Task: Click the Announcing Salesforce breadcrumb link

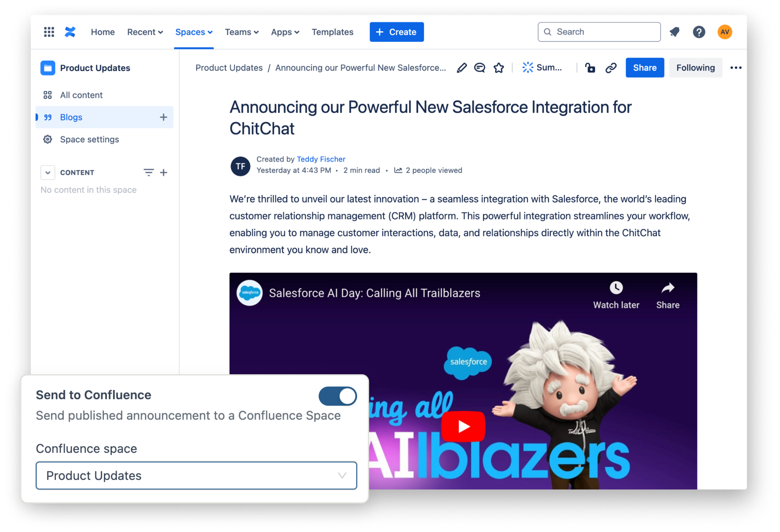Action: tap(361, 68)
